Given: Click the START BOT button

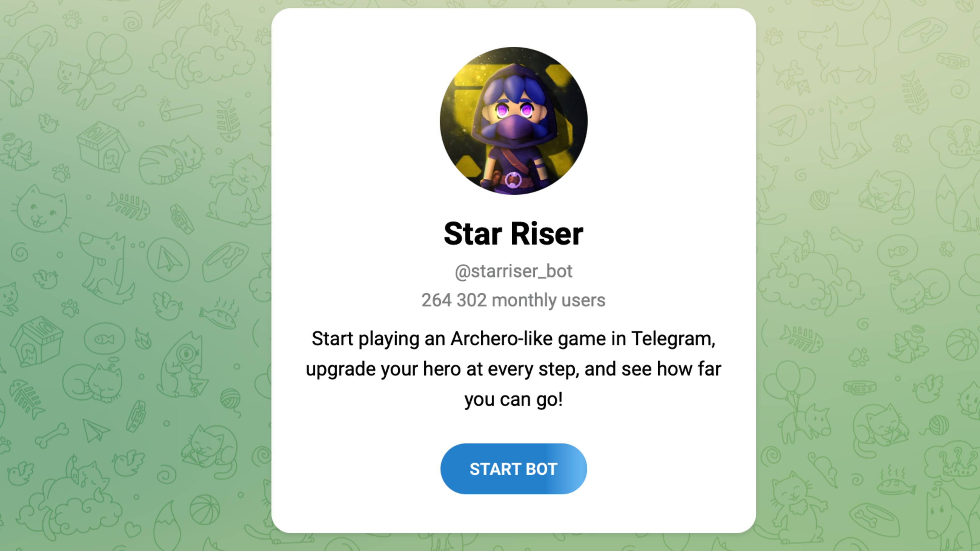Looking at the screenshot, I should tap(513, 469).
